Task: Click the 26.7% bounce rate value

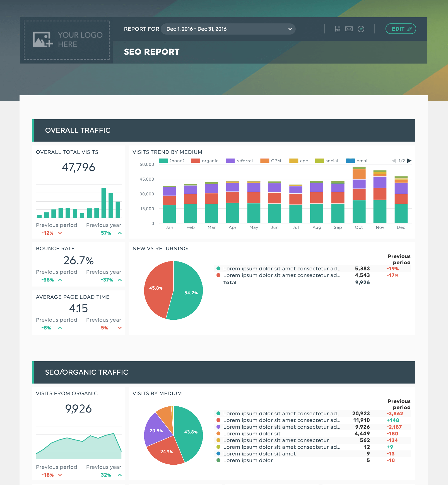Action: 79,261
